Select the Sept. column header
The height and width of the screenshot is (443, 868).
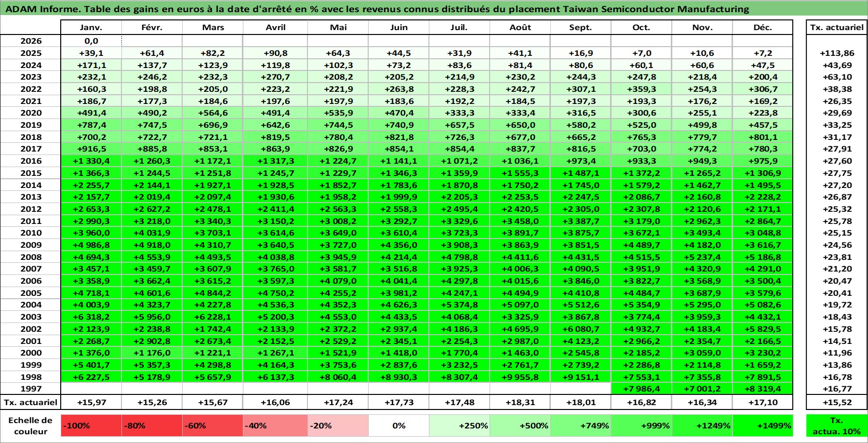pyautogui.click(x=581, y=27)
